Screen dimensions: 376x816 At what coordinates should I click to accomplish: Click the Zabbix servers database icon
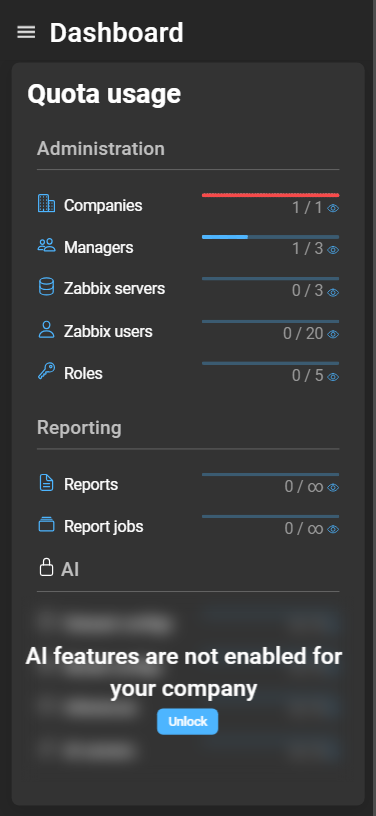pos(46,287)
